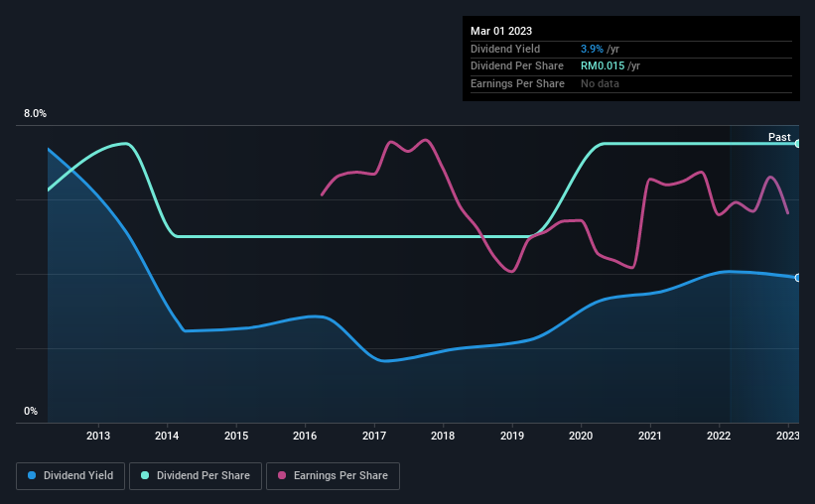Click the teal Dividend Per Share legend dot

point(145,475)
